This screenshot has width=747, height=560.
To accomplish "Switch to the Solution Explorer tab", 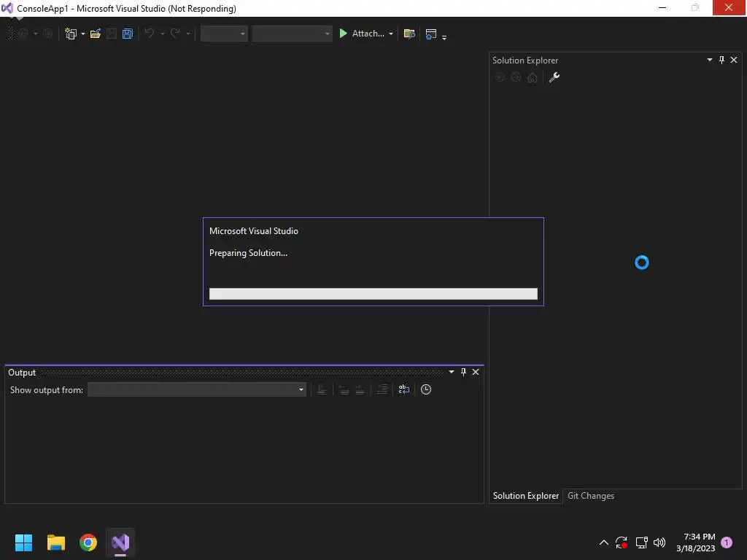I will coord(525,496).
